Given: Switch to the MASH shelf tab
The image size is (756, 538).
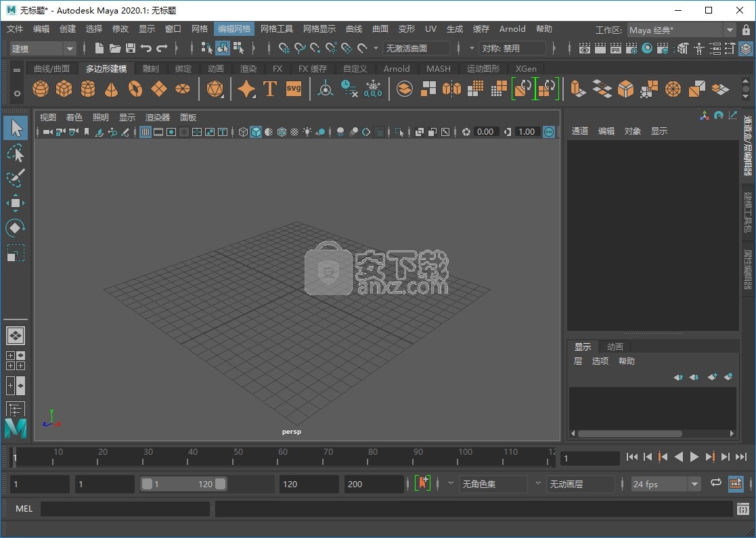Looking at the screenshot, I should tap(439, 68).
